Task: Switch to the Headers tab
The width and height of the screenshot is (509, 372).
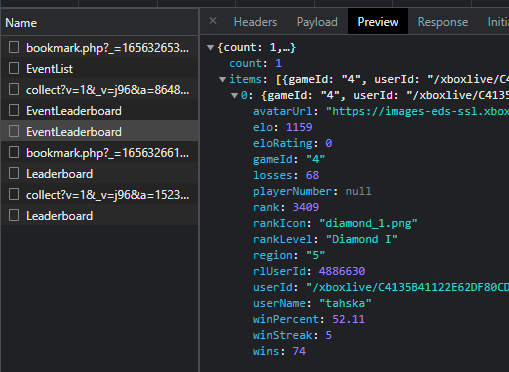Action: point(255,22)
